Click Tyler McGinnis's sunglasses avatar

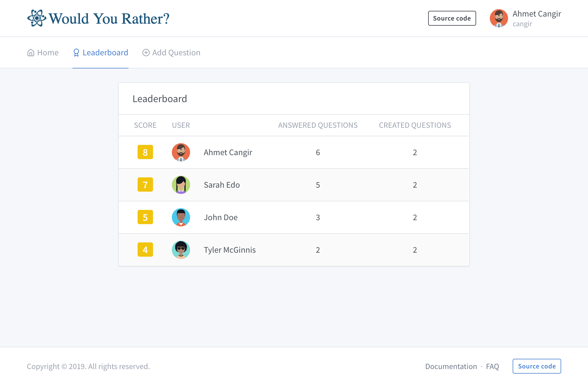(x=181, y=250)
